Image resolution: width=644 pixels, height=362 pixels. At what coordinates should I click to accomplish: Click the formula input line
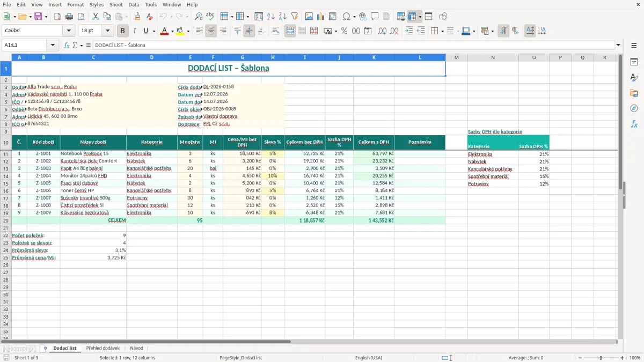[353, 45]
